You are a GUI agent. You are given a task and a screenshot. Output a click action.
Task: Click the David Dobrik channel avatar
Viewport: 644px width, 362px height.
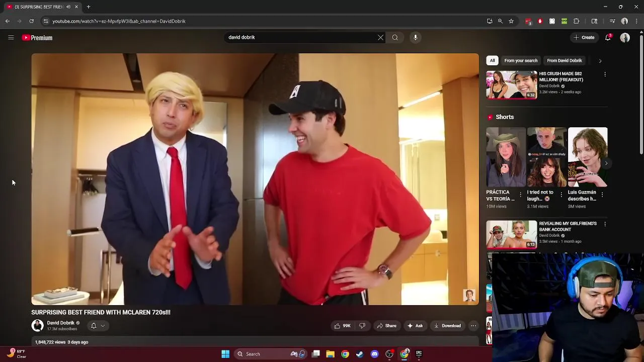point(37,325)
